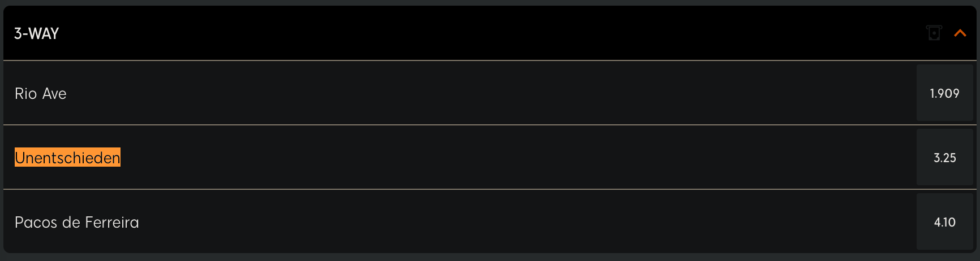This screenshot has width=980, height=261.
Task: Select the draw odds 3.25
Action: tap(945, 157)
